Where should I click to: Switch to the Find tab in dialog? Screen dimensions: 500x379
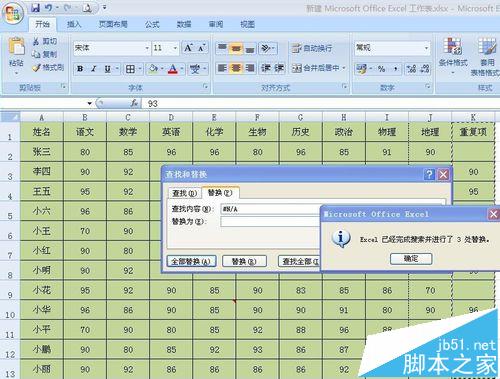pos(184,193)
